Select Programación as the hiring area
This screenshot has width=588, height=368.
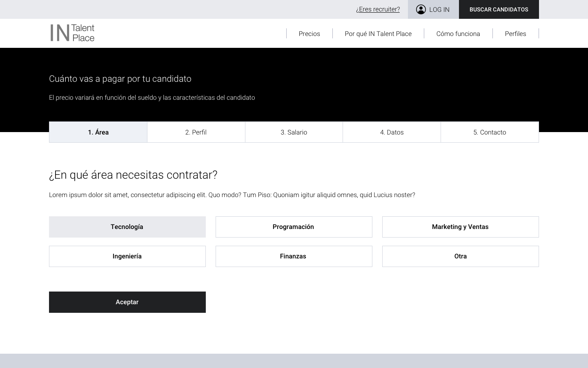[294, 227]
